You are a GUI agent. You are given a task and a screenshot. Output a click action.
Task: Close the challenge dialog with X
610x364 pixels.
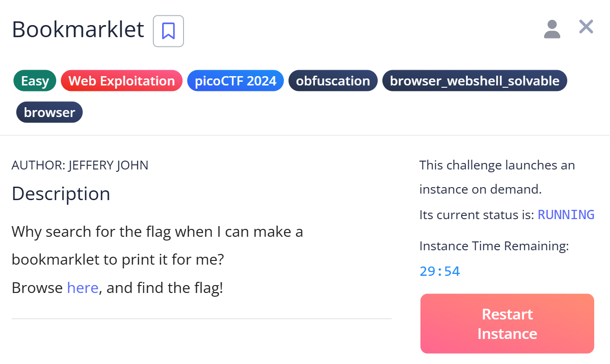click(586, 27)
